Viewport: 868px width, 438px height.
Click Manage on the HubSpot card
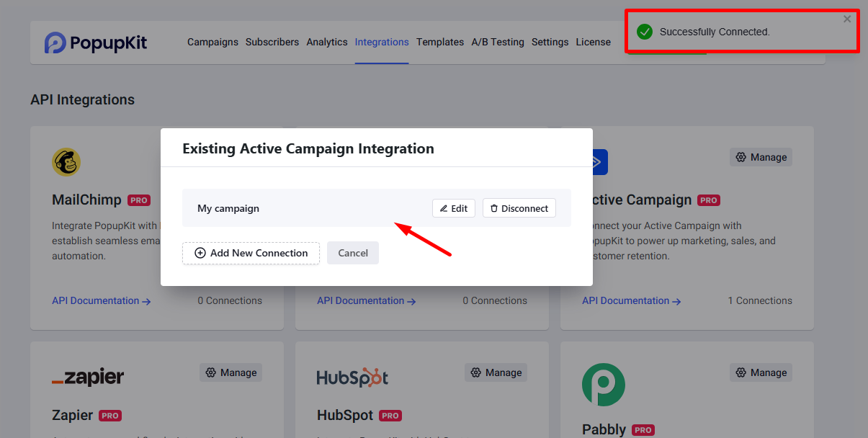(x=496, y=372)
